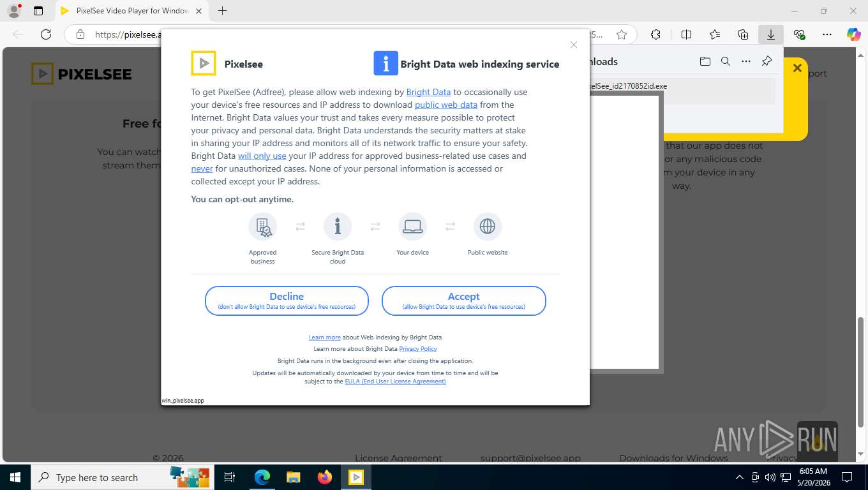Screen dimensions: 868x490
Task: Open the EULA End User License Agreement link
Action: (395, 381)
